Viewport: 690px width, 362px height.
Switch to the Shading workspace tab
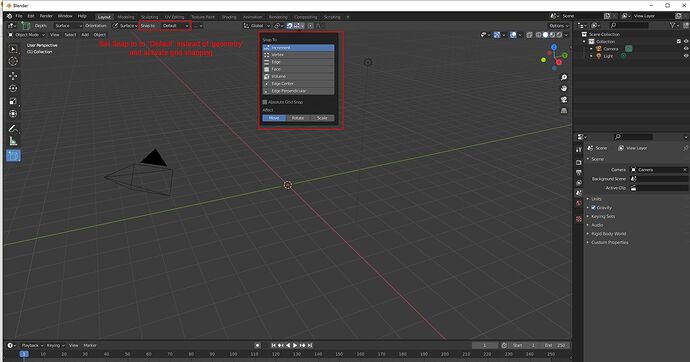coord(229,17)
